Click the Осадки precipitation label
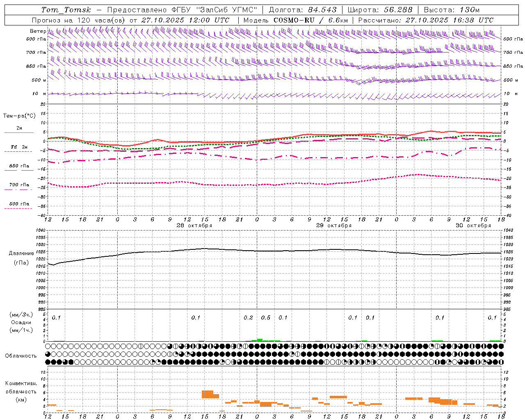The width and height of the screenshot is (525, 420). tap(21, 322)
